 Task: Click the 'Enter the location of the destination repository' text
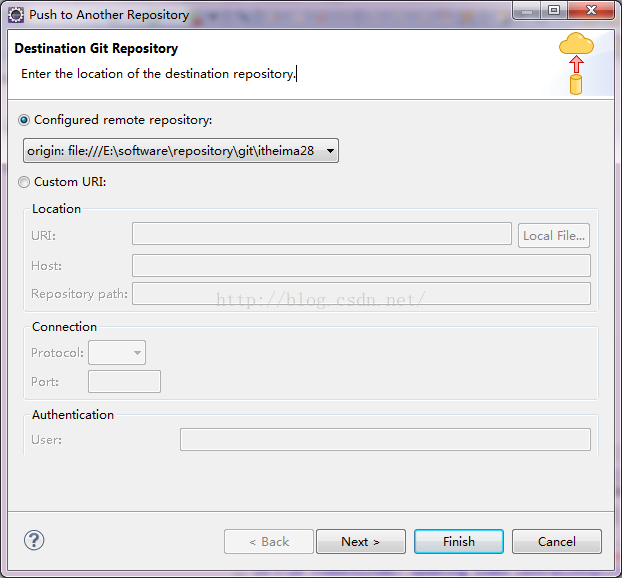tap(158, 74)
